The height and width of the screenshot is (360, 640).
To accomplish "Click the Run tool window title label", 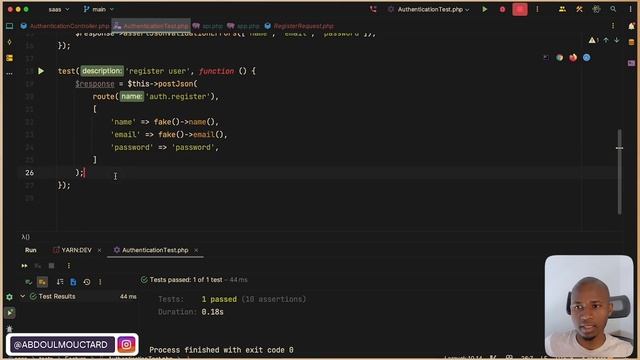I will (31, 250).
